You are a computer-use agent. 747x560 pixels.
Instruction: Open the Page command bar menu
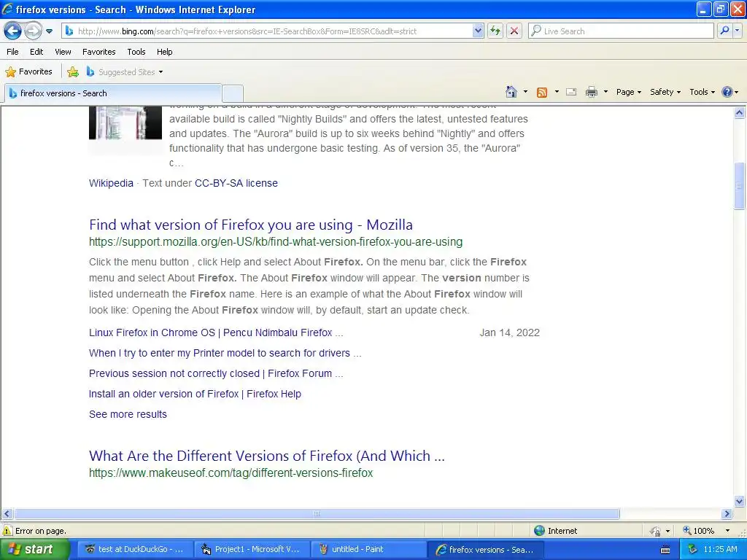point(628,92)
